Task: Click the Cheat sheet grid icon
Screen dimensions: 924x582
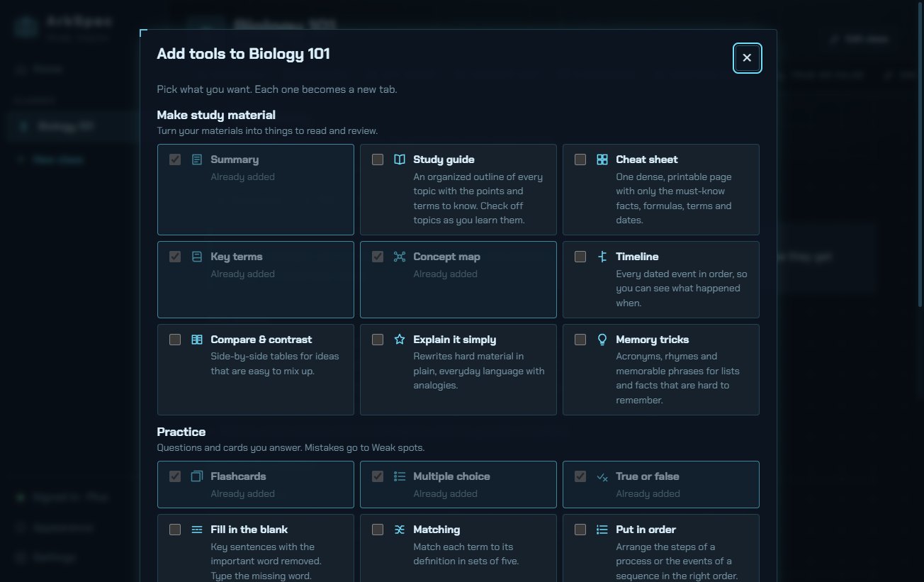Action: (602, 160)
